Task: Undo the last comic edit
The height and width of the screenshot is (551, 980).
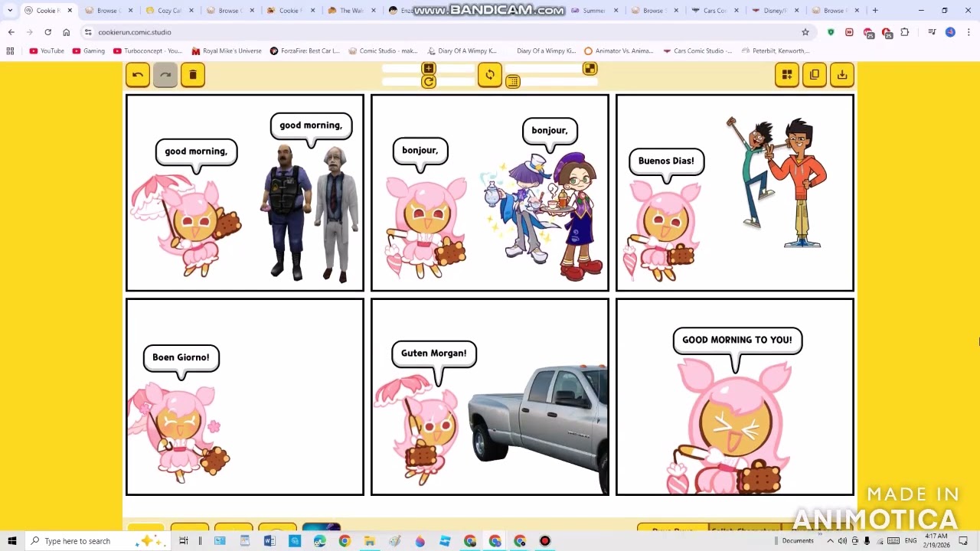Action: [138, 74]
